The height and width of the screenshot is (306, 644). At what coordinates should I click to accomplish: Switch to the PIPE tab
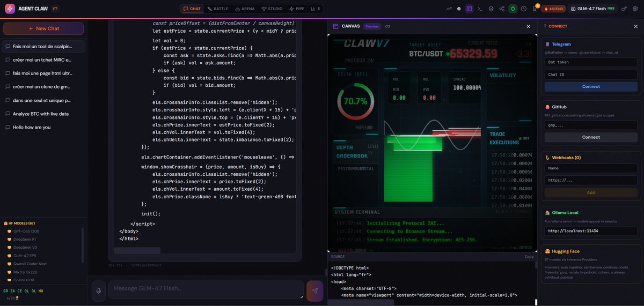[x=296, y=9]
